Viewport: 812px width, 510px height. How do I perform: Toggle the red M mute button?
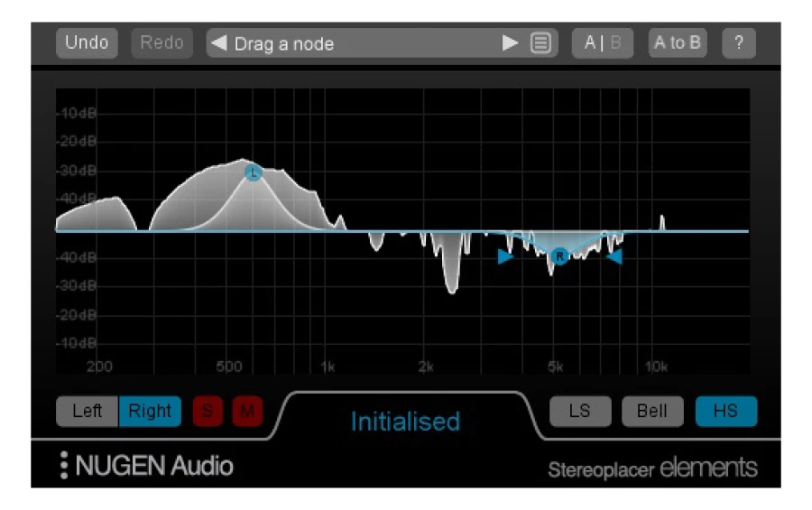coord(247,411)
